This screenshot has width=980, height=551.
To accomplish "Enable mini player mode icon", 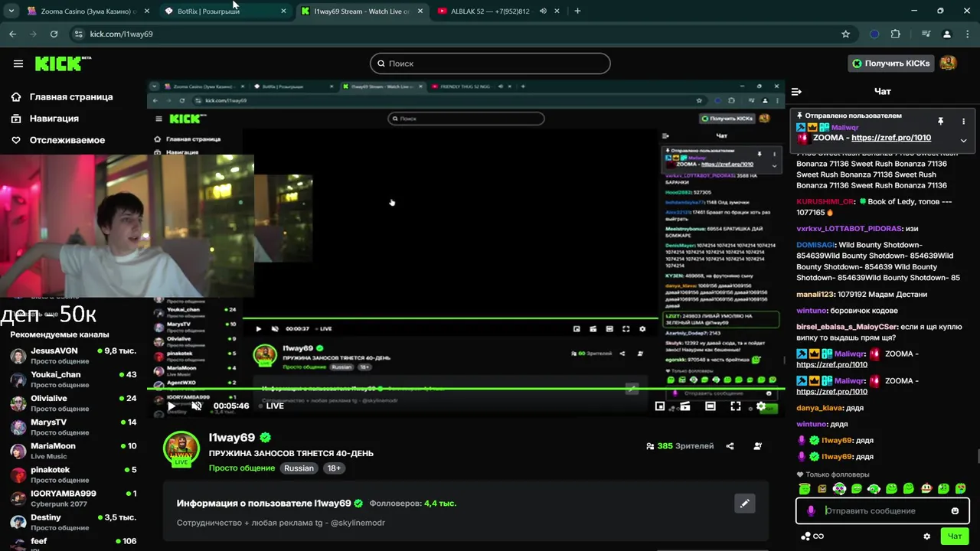I will pyautogui.click(x=660, y=406).
